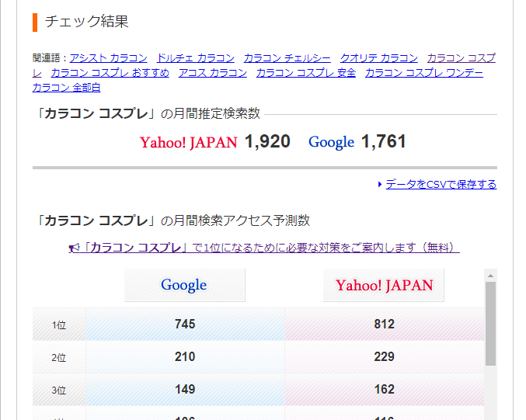
Task: Click Yahoo! JAPAN monthly search count 1,920
Action: point(267,141)
